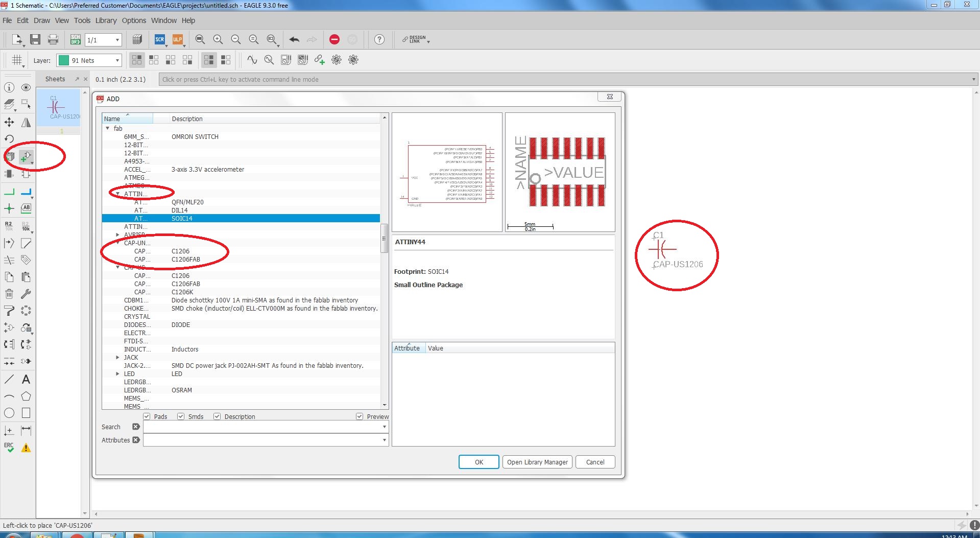Image resolution: width=980 pixels, height=538 pixels.
Task: Run the ERC check tool
Action: coord(9,448)
